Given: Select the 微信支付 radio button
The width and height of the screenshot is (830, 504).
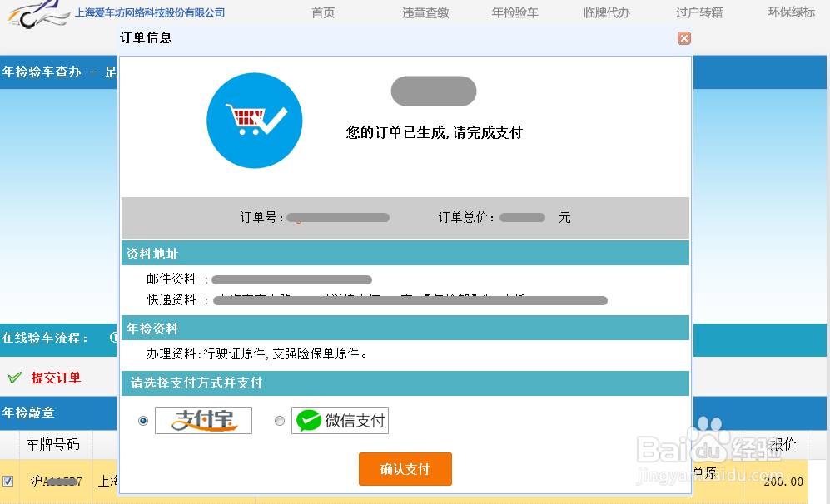Looking at the screenshot, I should (280, 421).
